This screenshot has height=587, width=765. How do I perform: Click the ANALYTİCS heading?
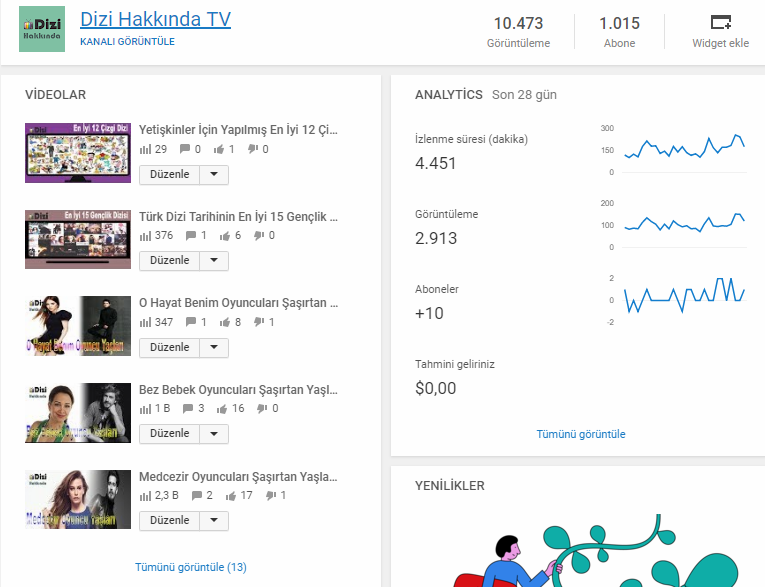click(448, 95)
